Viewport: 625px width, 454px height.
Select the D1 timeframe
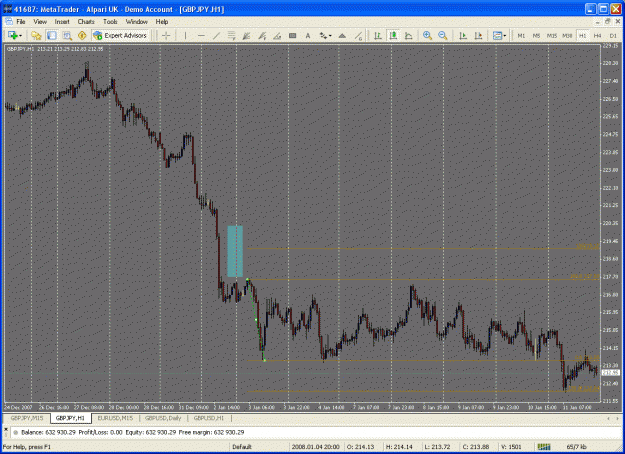[x=613, y=35]
